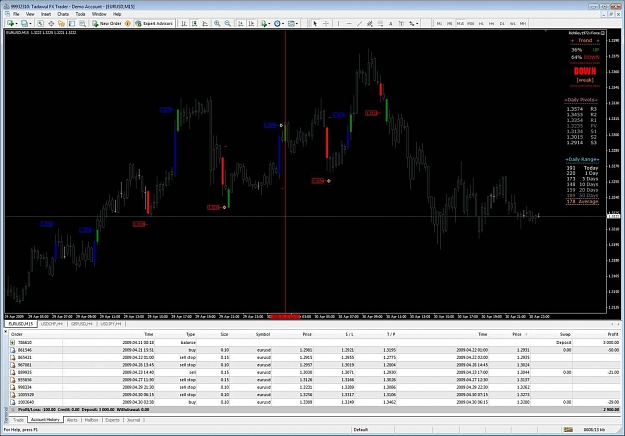Screen dimensions: 625x436
Task: Zoom out on the chart
Action: coord(228,24)
